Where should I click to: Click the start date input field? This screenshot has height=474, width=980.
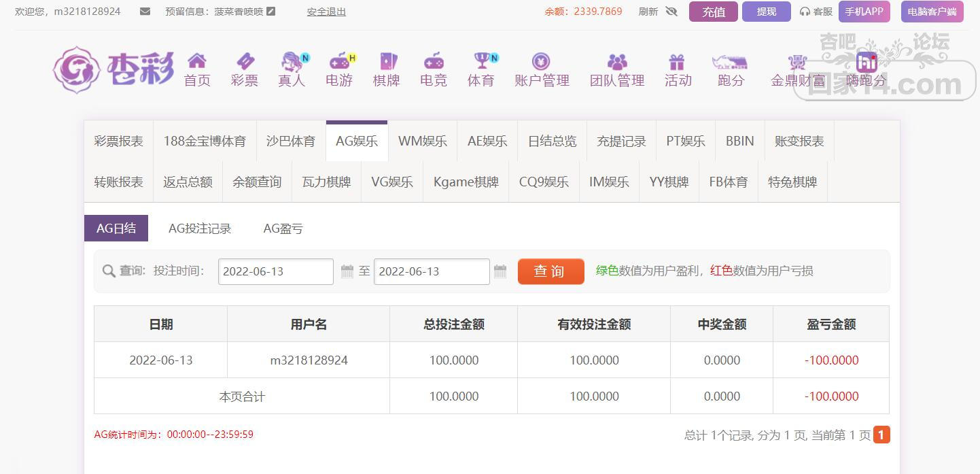275,271
